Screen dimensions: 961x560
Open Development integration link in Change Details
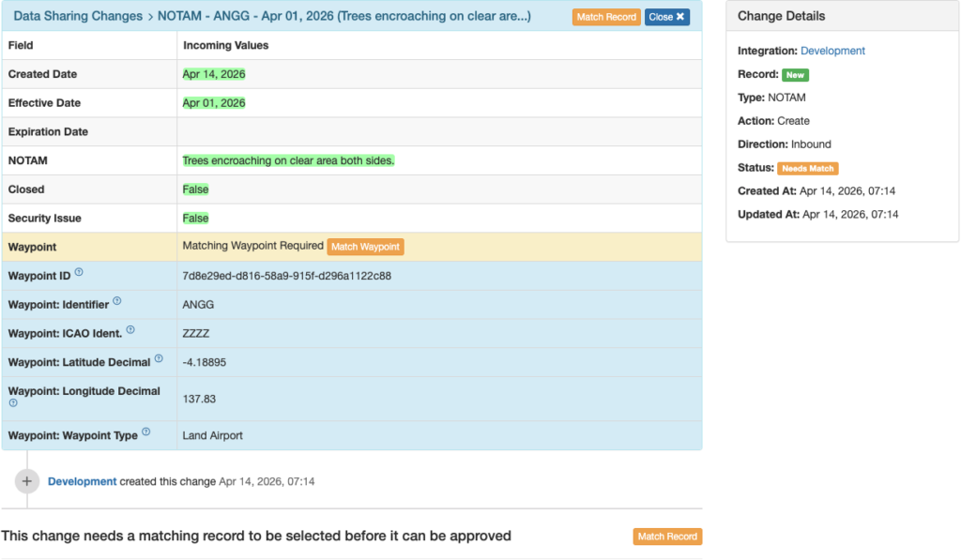(832, 51)
